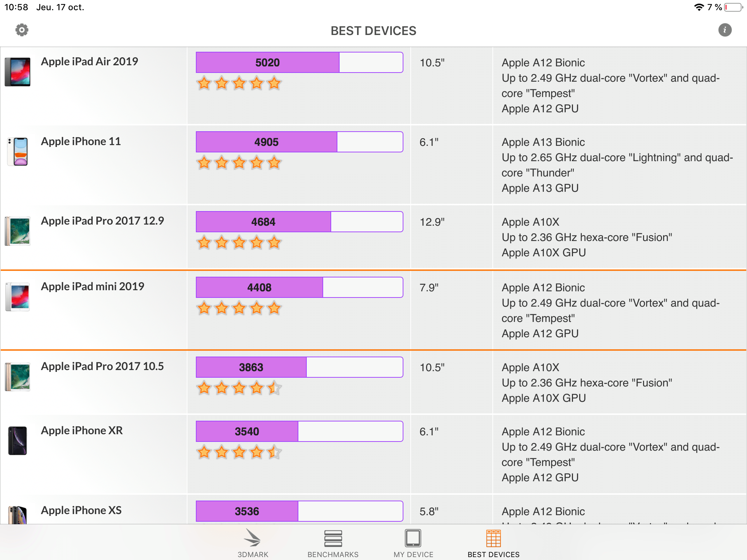Tap the star rating under score 4408
The image size is (747, 560).
[x=239, y=308]
